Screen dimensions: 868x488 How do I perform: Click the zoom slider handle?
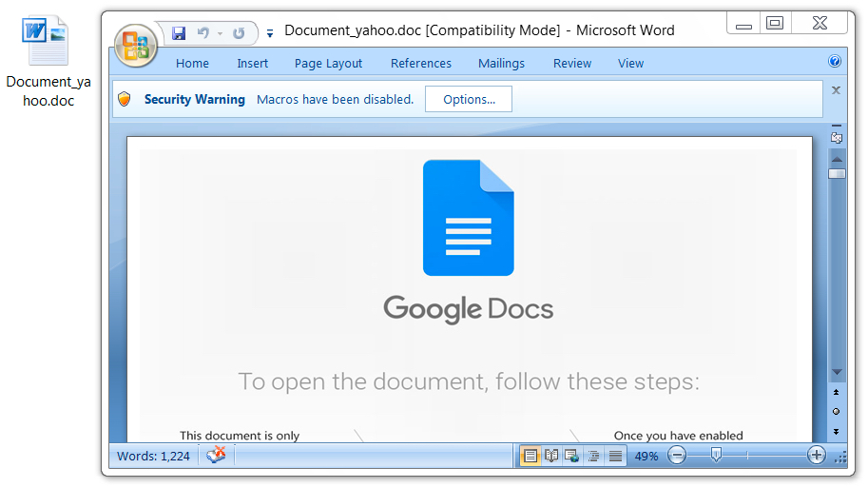[x=716, y=455]
